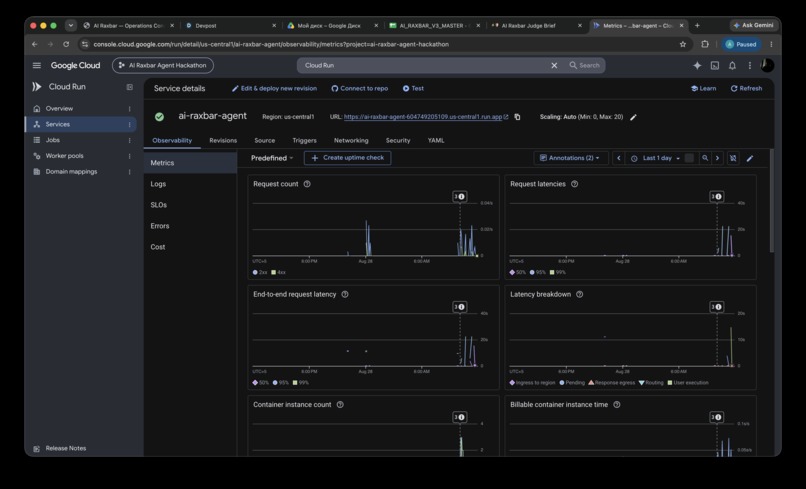Open the Google Cloud main navigation menu
The height and width of the screenshot is (489, 806).
[x=36, y=65]
